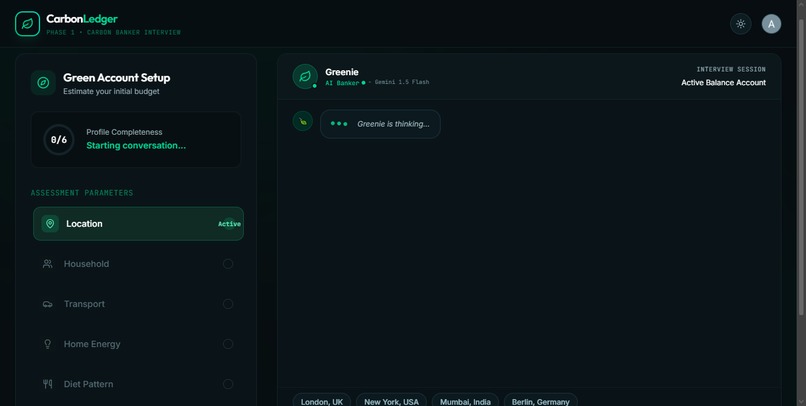Click the Home Energy lightbulb icon

[x=47, y=344]
